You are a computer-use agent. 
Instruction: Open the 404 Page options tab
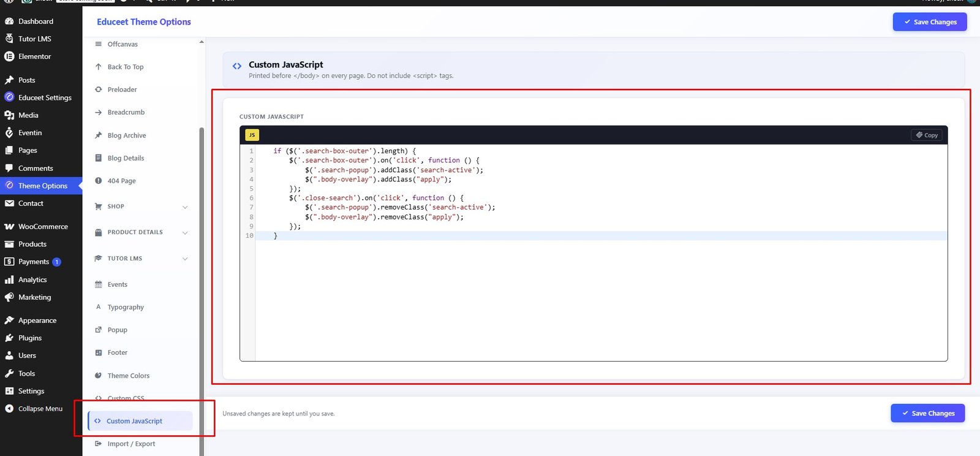click(141, 181)
